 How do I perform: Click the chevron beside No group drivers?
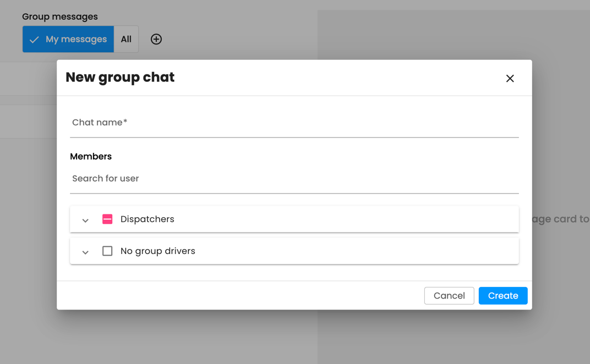tap(85, 251)
